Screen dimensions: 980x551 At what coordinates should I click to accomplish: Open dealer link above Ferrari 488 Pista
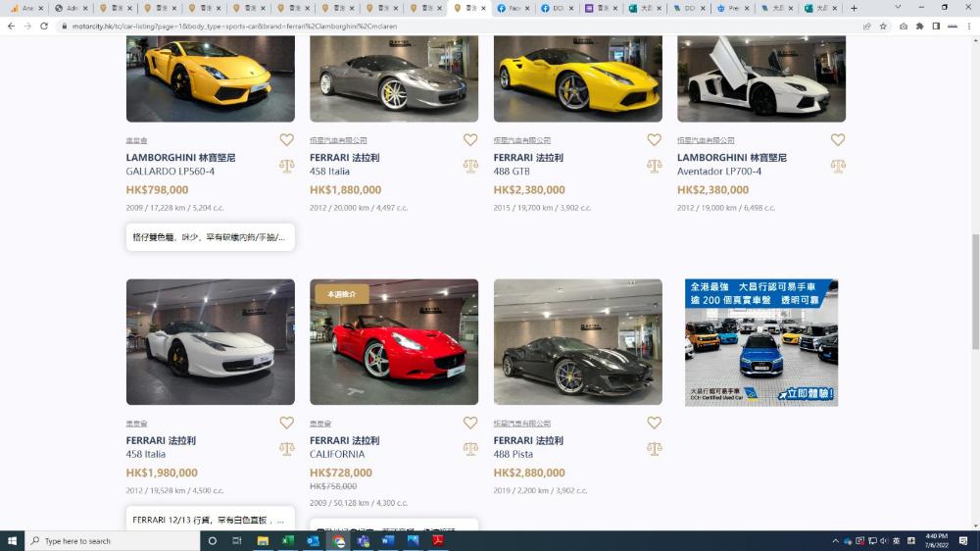(522, 424)
